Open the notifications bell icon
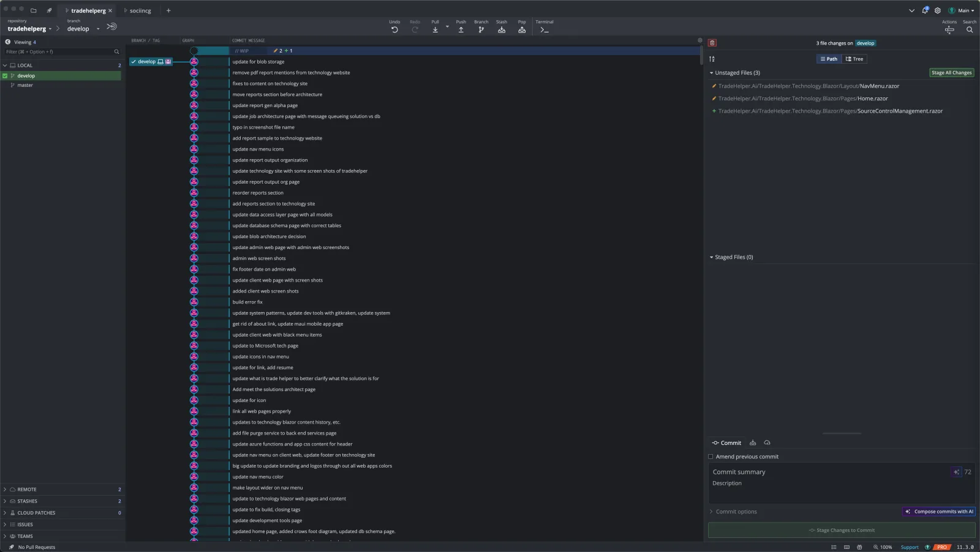This screenshot has width=980, height=552. [x=925, y=10]
